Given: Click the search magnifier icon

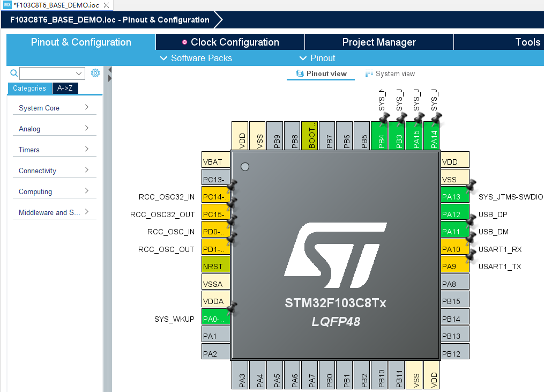Looking at the screenshot, I should tap(14, 73).
